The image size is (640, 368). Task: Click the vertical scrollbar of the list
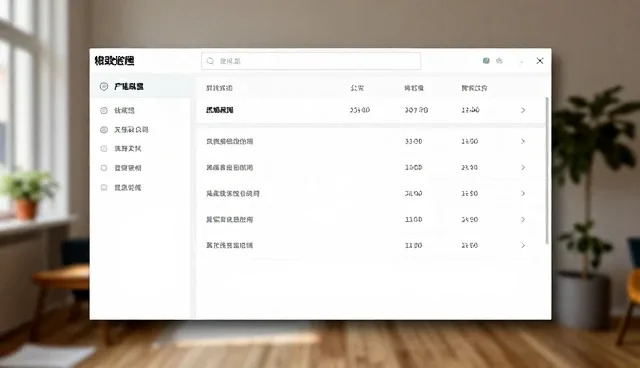pyautogui.click(x=547, y=171)
